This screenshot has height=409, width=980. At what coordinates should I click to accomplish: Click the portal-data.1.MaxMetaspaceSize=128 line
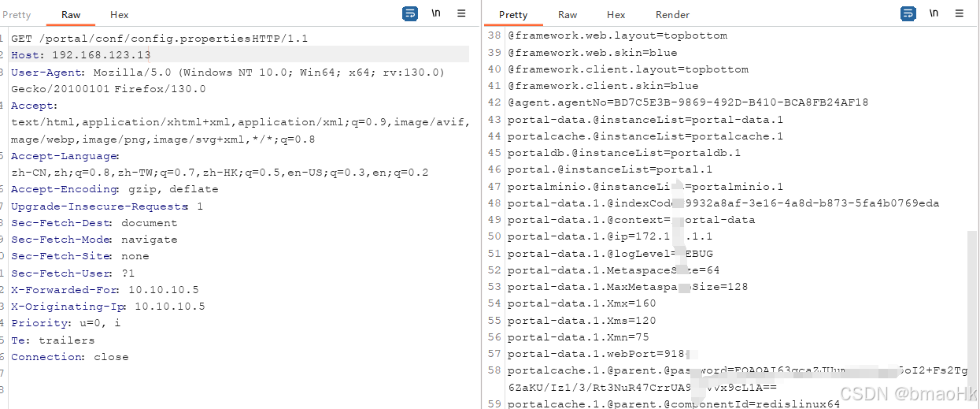coord(627,287)
